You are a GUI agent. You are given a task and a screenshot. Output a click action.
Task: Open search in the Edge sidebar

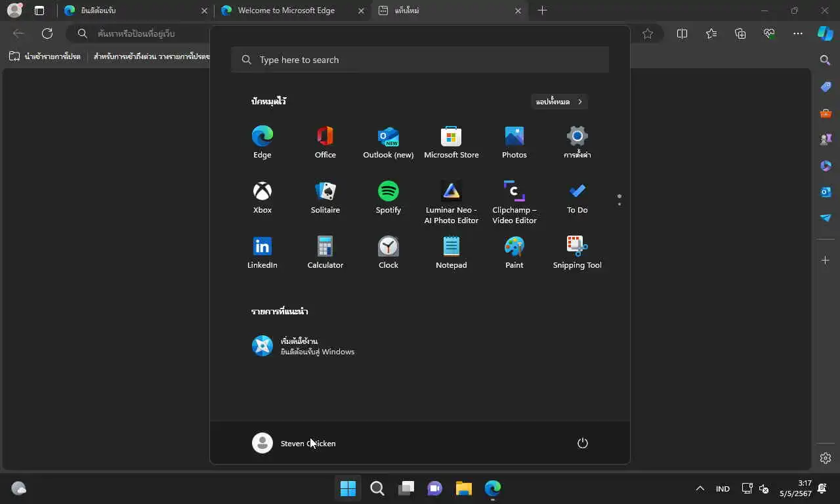click(x=826, y=60)
